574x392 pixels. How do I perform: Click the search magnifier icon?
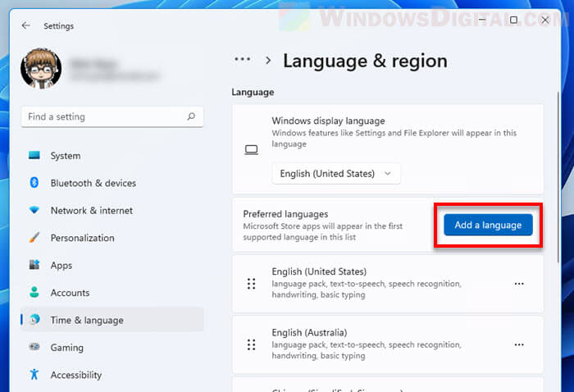coord(191,116)
